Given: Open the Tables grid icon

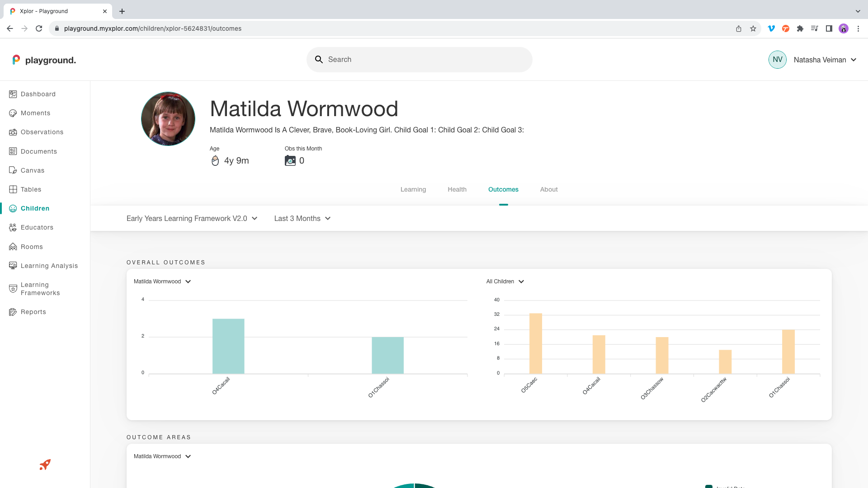Looking at the screenshot, I should (13, 189).
